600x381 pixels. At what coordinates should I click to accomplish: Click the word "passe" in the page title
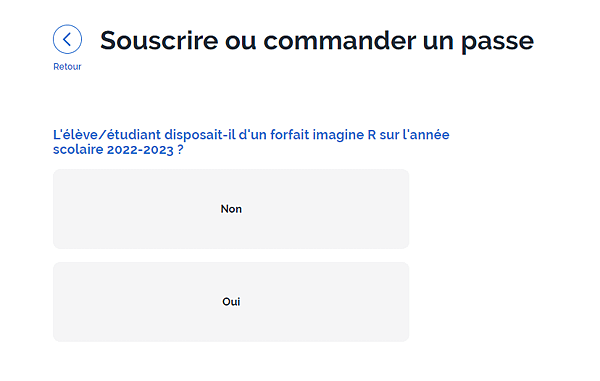[497, 41]
